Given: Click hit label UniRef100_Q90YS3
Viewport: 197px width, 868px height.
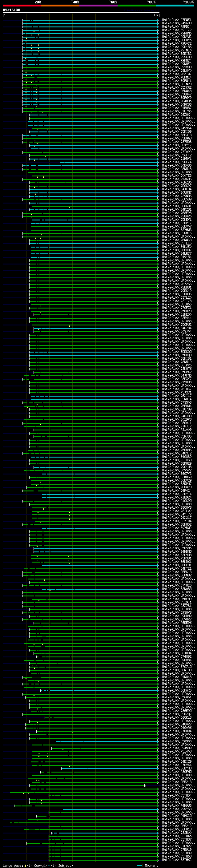Looking at the screenshot, I should pos(176,809).
